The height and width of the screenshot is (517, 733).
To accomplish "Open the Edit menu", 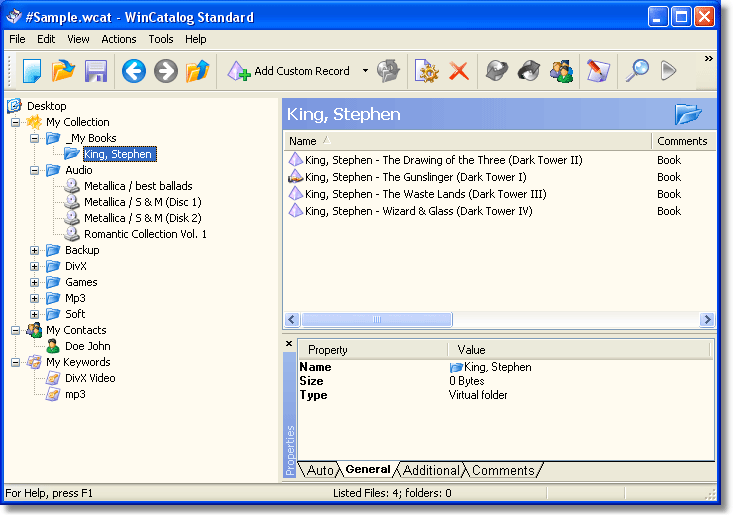I will tap(46, 39).
